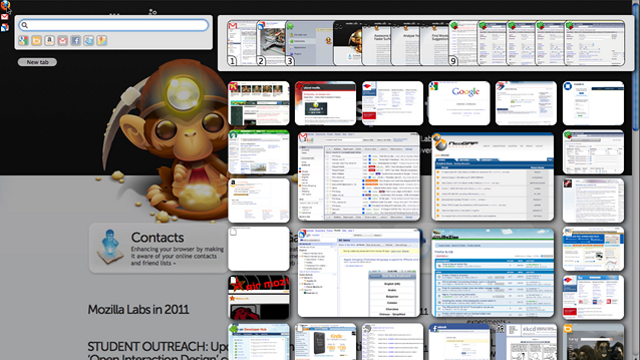The height and width of the screenshot is (360, 640).
Task: Focus the search input field
Action: pos(113,25)
